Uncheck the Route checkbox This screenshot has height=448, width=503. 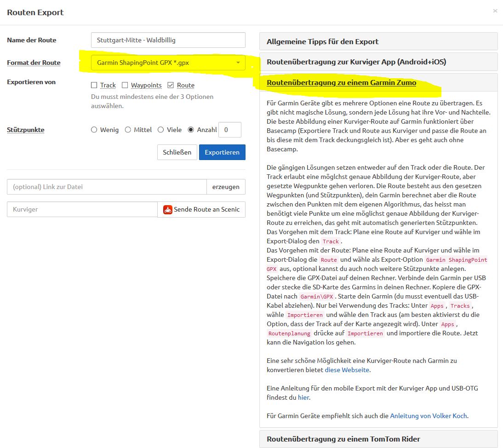171,85
